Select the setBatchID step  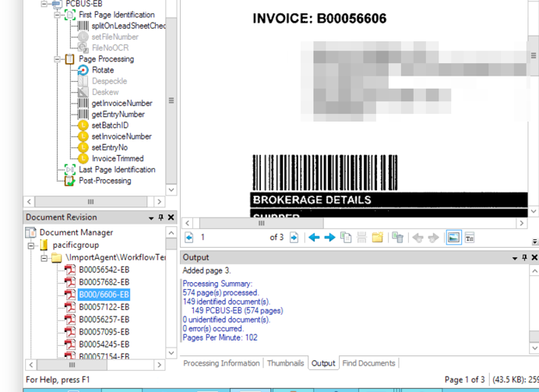110,125
